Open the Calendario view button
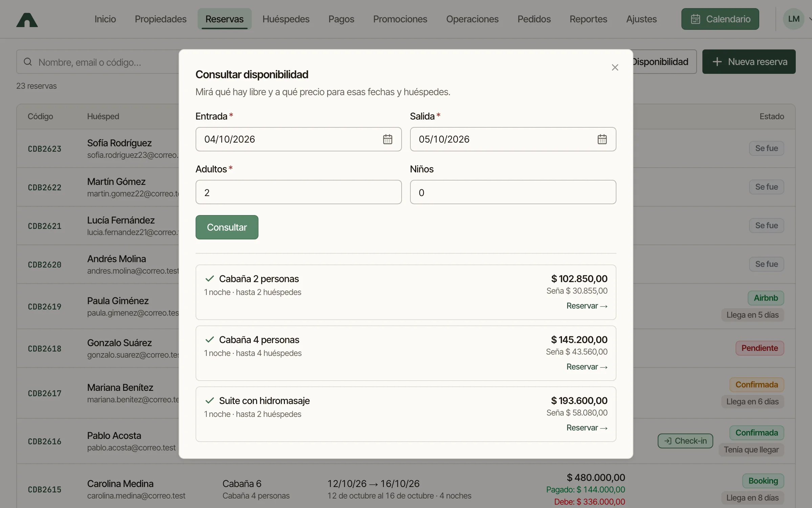 [720, 19]
